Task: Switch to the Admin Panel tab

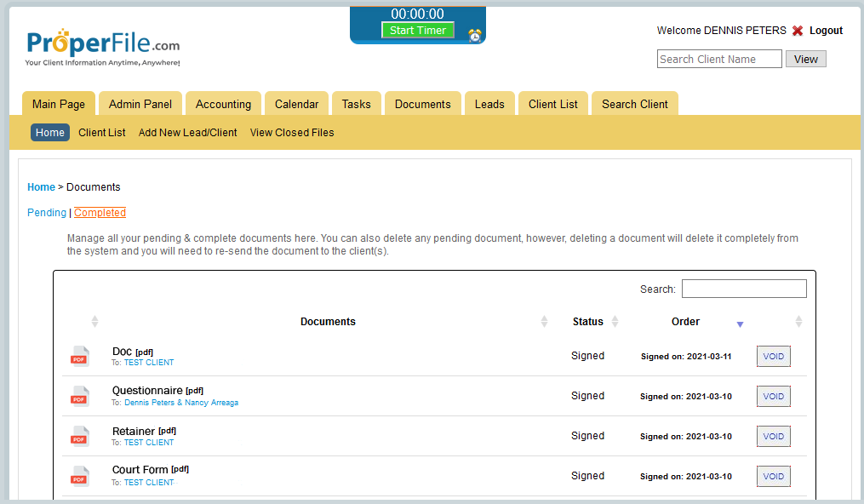Action: tap(140, 104)
